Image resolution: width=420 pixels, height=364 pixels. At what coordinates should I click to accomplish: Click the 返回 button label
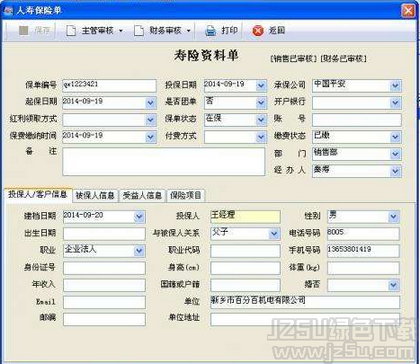(x=277, y=31)
